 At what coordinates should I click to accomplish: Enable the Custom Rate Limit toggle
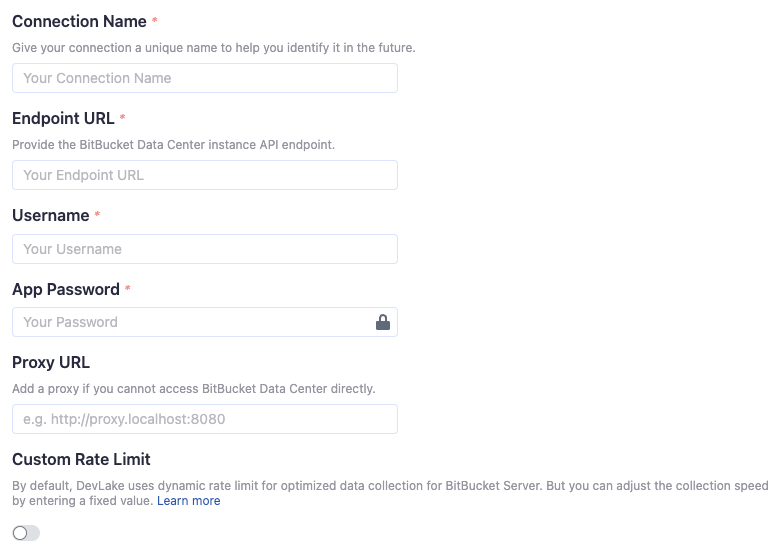point(26,533)
